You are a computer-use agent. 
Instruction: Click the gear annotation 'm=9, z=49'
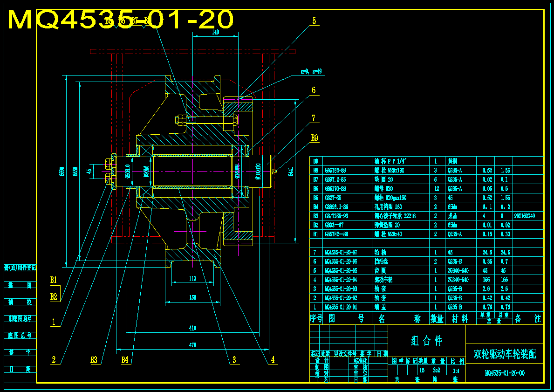tap(311, 71)
